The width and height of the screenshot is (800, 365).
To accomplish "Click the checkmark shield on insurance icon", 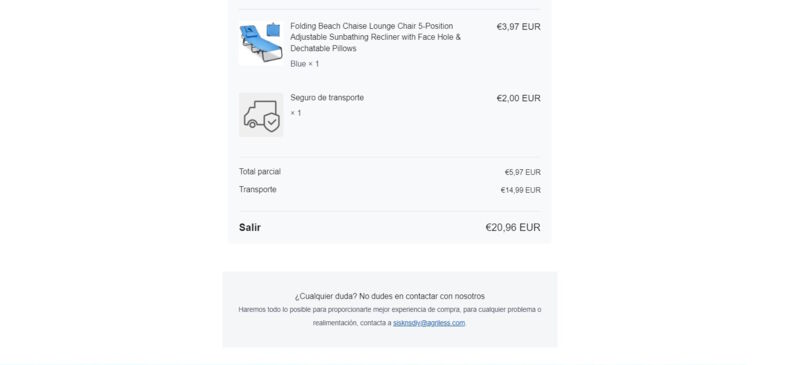I will [x=272, y=123].
